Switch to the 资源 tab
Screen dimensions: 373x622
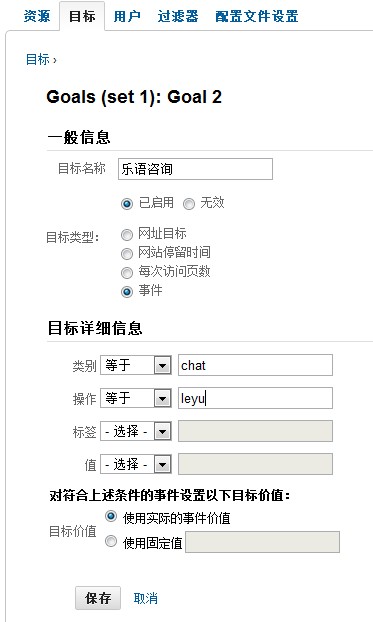[37, 16]
